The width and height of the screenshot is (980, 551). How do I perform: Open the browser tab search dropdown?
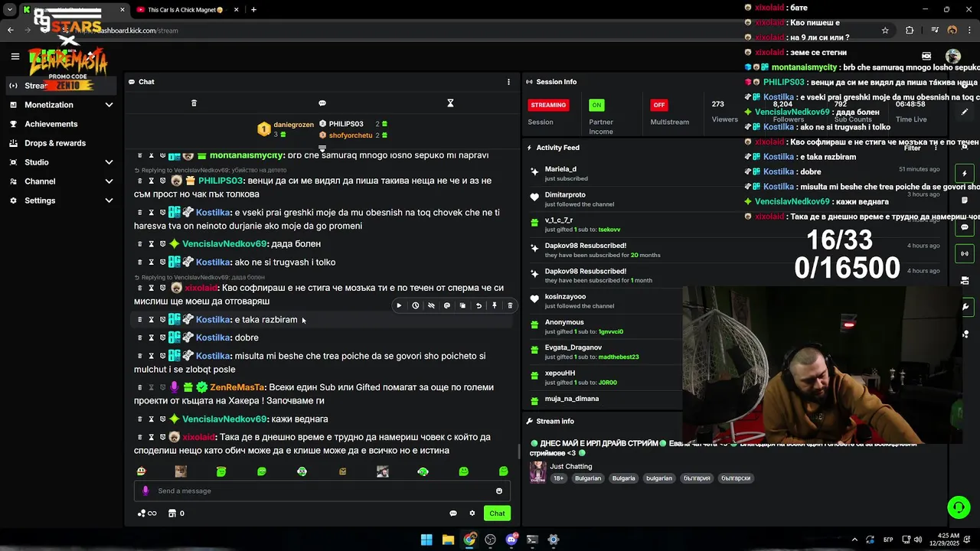coord(9,10)
